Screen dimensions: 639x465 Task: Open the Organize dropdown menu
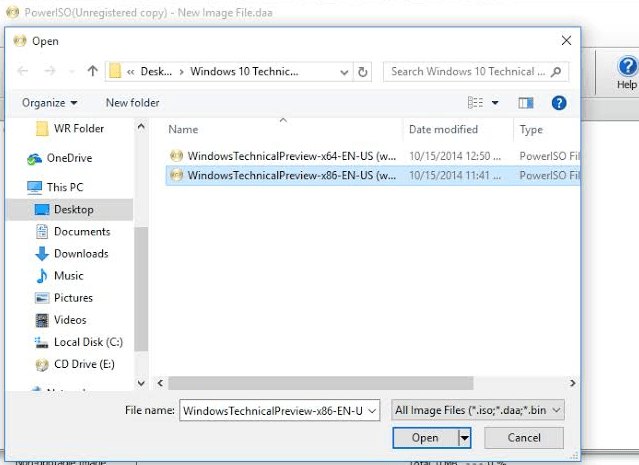pos(48,102)
